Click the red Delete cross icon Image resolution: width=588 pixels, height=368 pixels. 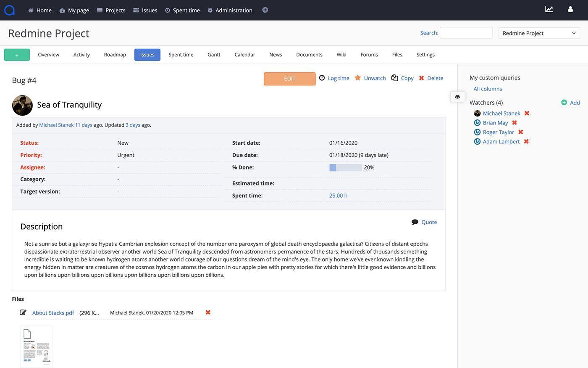421,78
